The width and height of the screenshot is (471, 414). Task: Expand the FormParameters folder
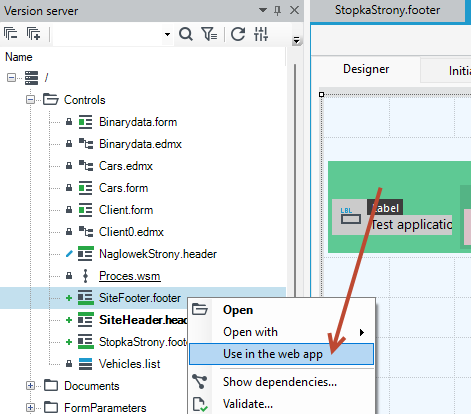tap(30, 407)
